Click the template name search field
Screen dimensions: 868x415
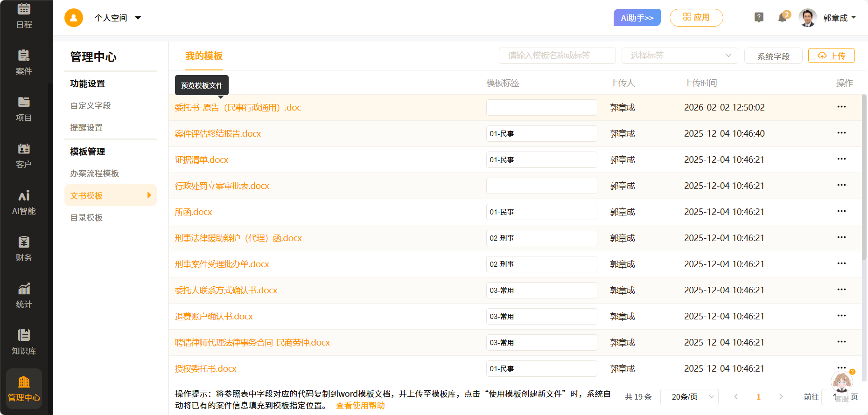point(557,55)
